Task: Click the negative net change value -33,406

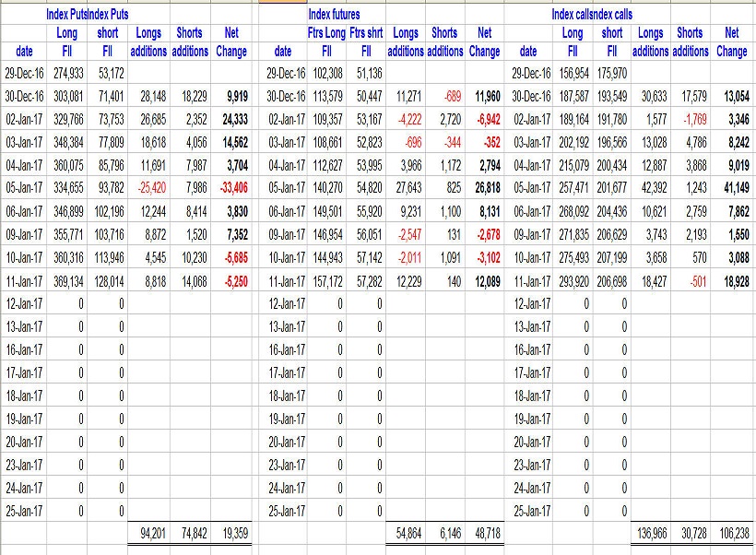Action: 231,212
